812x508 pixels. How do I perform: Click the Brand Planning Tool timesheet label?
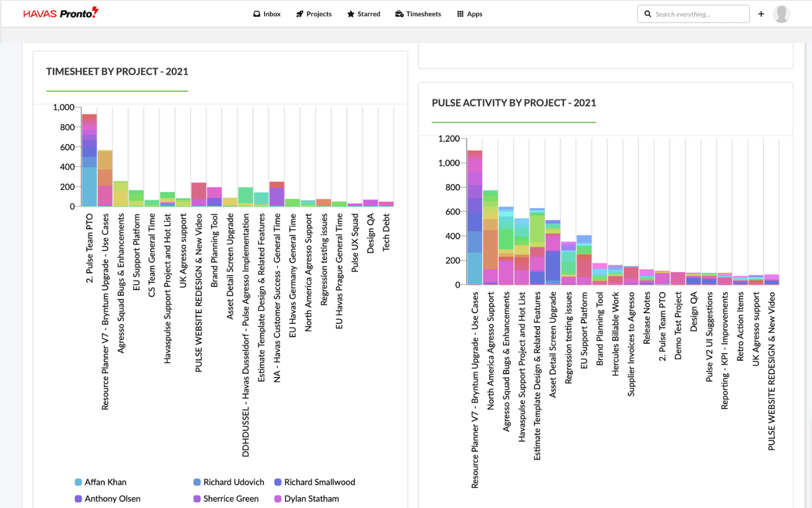coord(214,251)
